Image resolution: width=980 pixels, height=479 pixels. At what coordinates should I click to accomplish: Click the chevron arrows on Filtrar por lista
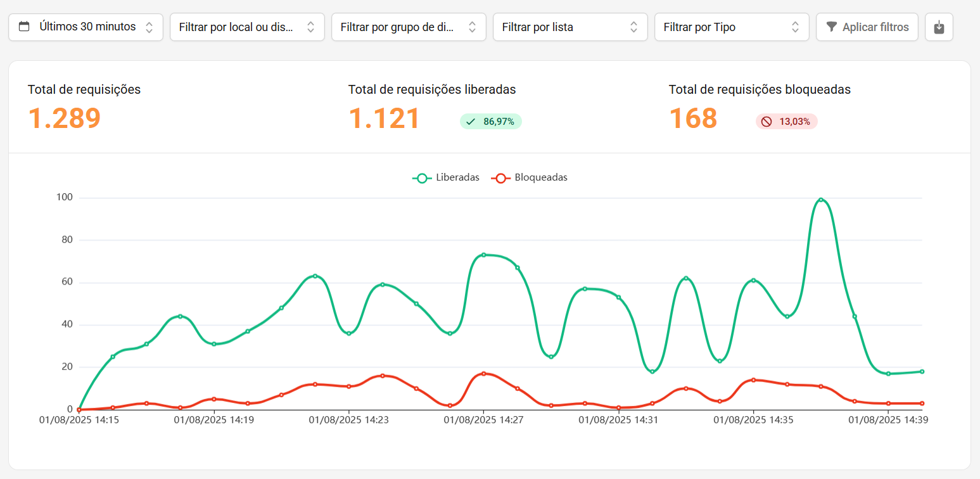pos(633,27)
